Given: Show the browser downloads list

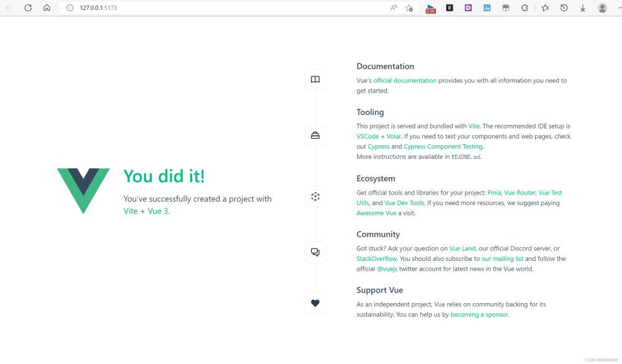Looking at the screenshot, I should pyautogui.click(x=583, y=8).
